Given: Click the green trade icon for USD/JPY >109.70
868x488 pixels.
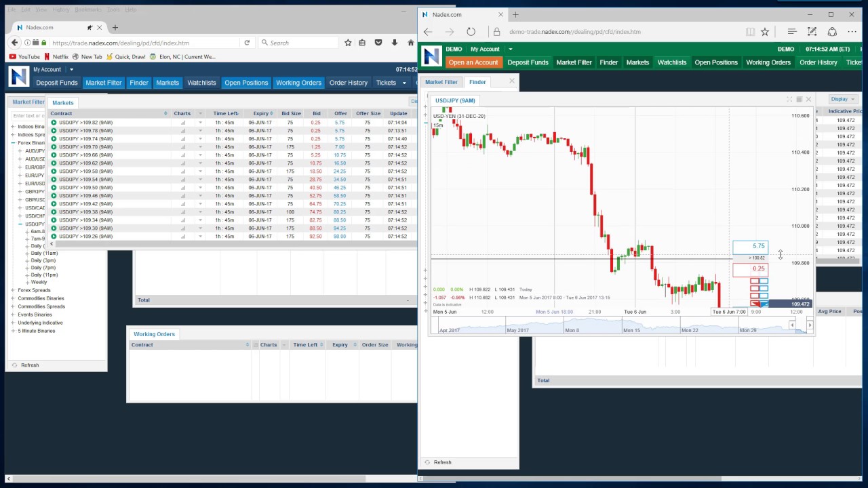Looking at the screenshot, I should click(54, 147).
